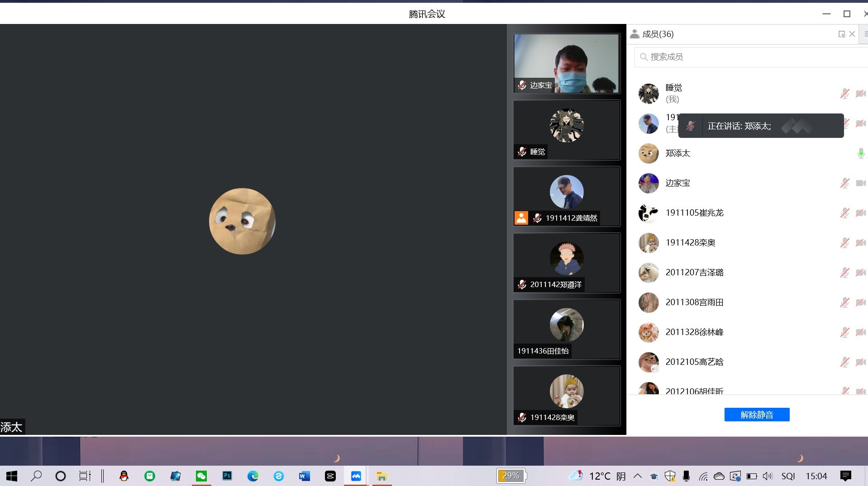Click the 搜索成员 search field
This screenshot has height=486, width=868.
click(x=751, y=57)
